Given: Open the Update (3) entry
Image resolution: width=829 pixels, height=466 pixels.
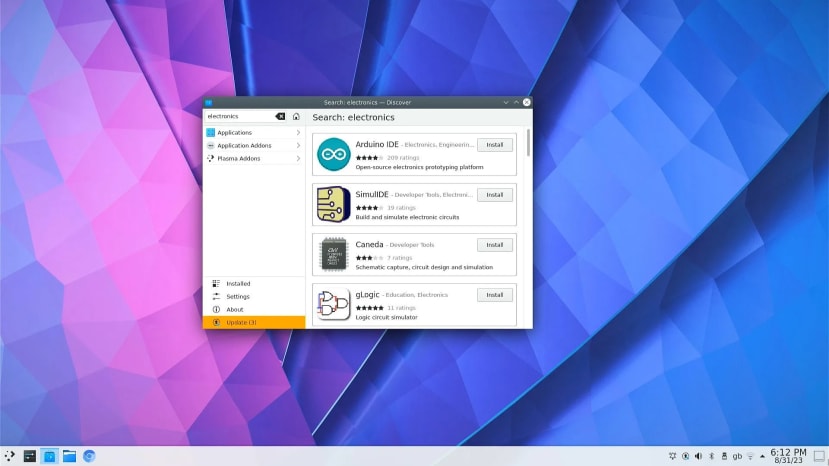Looking at the screenshot, I should pyautogui.click(x=254, y=322).
